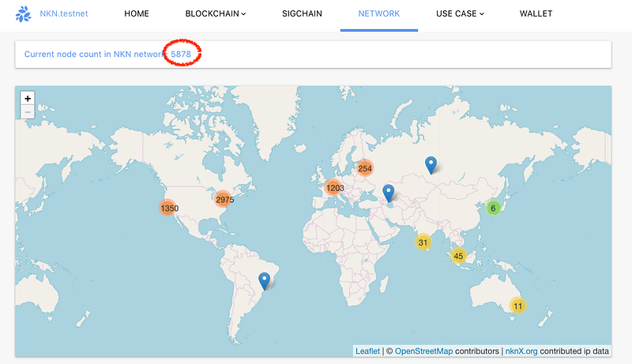Zoom in the map with plus button
The image size is (632, 364).
(28, 98)
